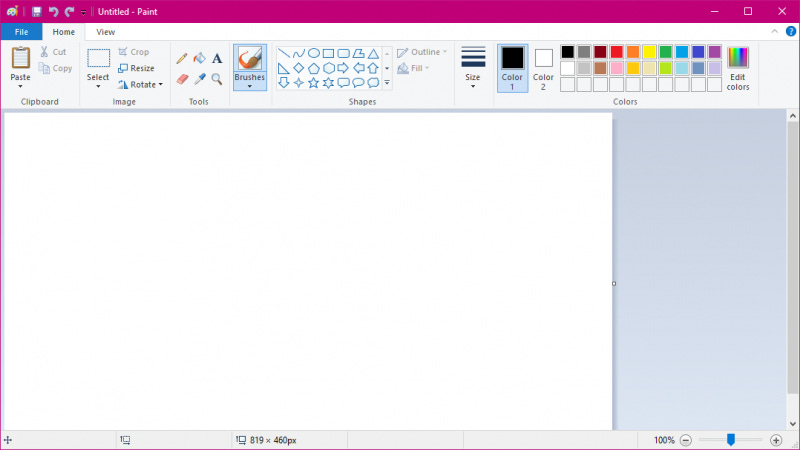Image resolution: width=800 pixels, height=450 pixels.
Task: Zoom out with the minus button
Action: 686,440
